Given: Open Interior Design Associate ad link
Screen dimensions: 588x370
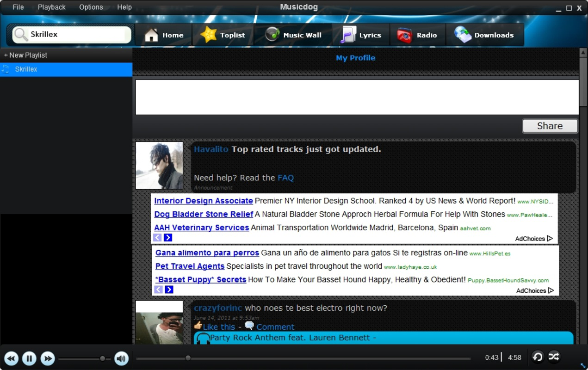Looking at the screenshot, I should 204,201.
